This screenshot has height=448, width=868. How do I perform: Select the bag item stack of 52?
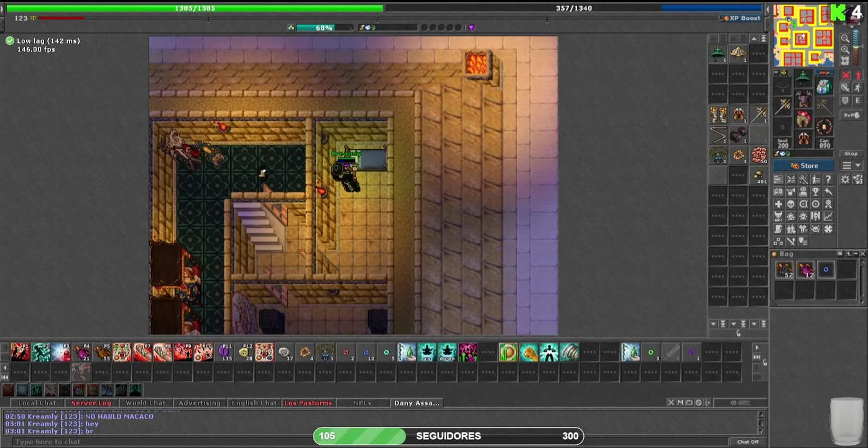(x=785, y=269)
